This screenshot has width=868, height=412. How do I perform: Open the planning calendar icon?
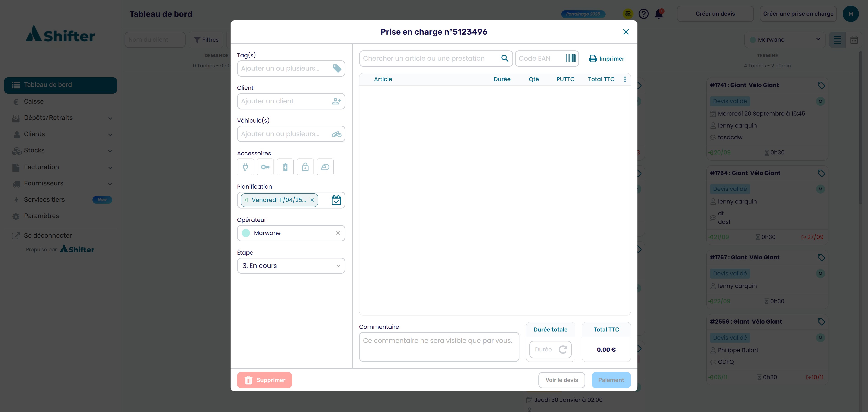coord(336,200)
